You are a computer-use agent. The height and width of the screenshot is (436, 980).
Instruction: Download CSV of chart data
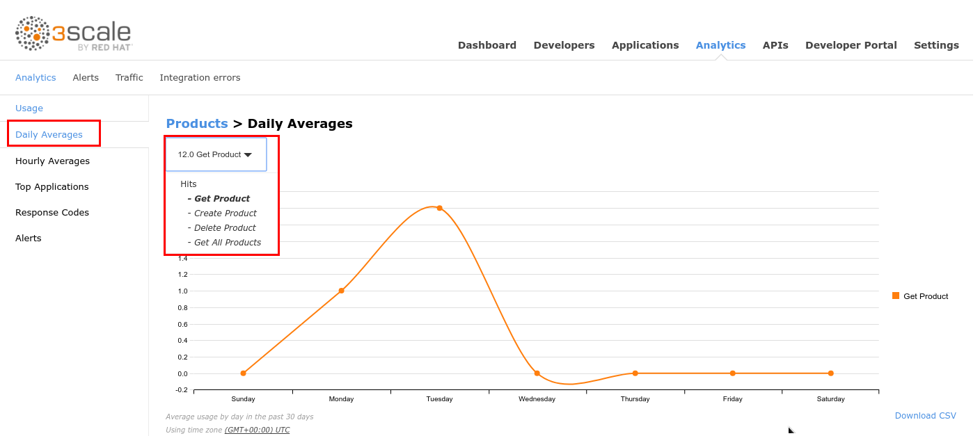click(x=925, y=416)
